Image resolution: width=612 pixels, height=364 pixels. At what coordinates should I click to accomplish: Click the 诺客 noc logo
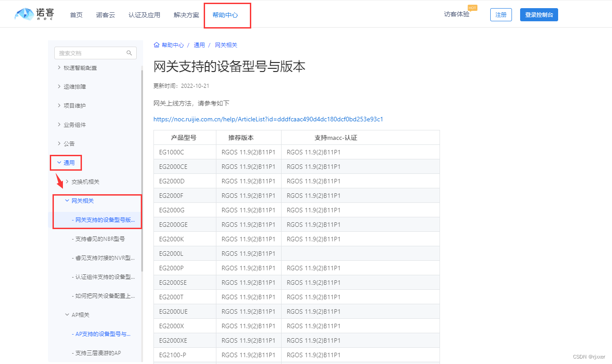34,14
